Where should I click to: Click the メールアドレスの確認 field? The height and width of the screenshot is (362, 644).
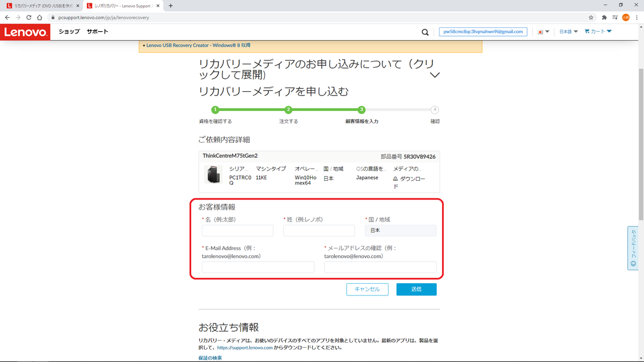(x=380, y=267)
